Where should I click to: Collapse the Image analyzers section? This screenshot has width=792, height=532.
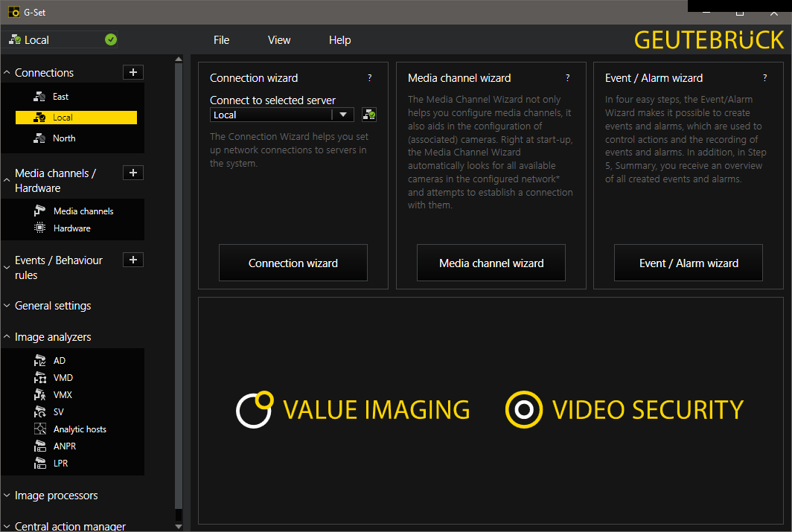[x=7, y=336]
